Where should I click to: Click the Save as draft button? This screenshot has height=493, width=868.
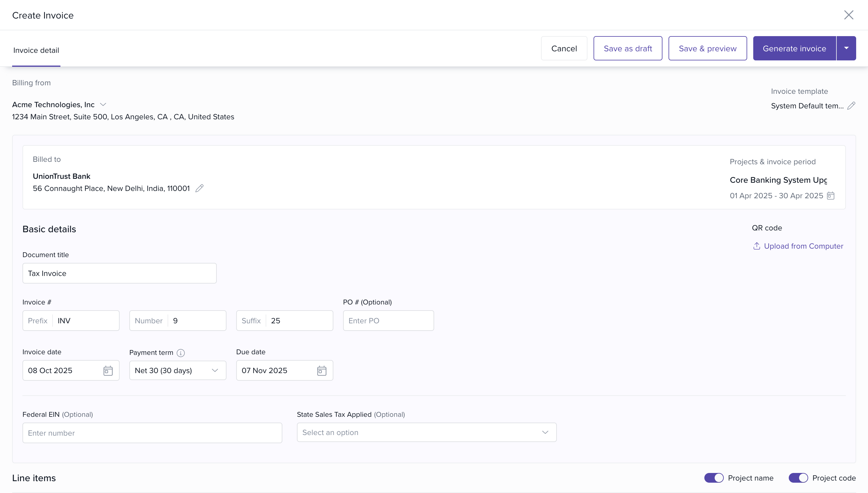[x=627, y=49]
